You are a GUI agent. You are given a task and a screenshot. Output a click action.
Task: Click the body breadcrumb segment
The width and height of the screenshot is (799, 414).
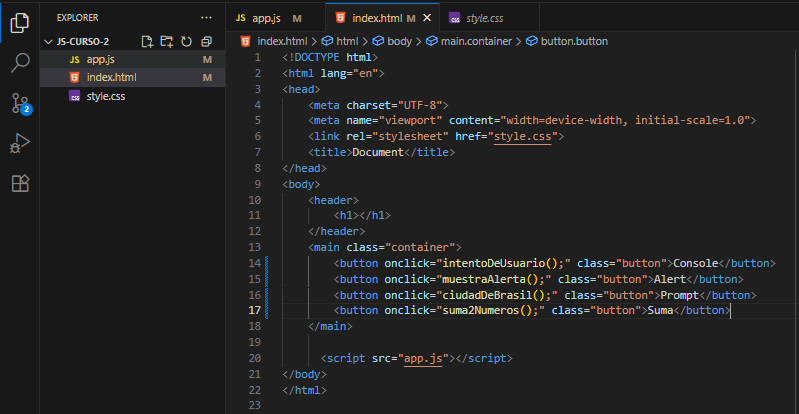(x=393, y=41)
